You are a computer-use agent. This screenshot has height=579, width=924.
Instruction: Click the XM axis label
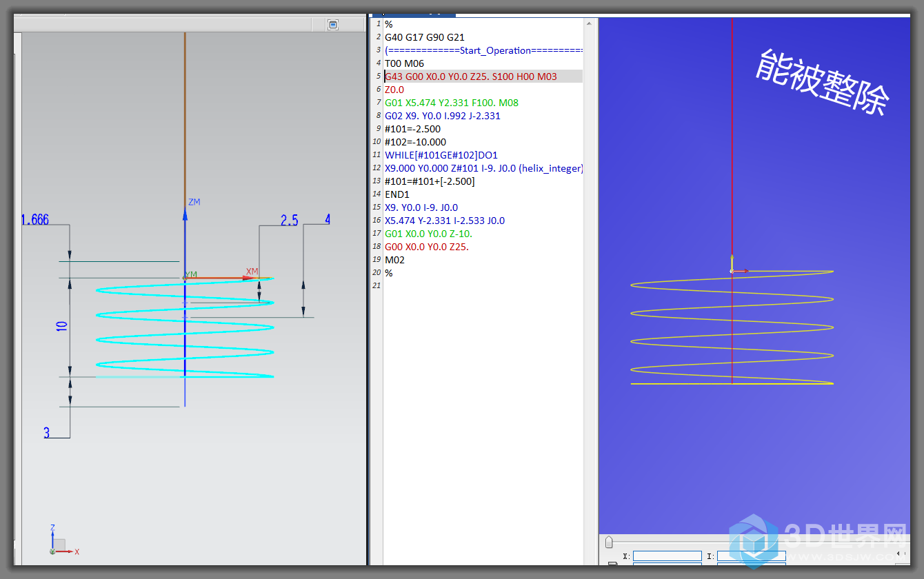[x=252, y=272]
